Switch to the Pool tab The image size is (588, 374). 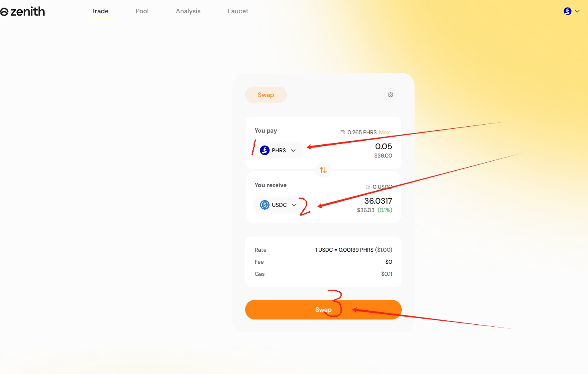pyautogui.click(x=142, y=11)
